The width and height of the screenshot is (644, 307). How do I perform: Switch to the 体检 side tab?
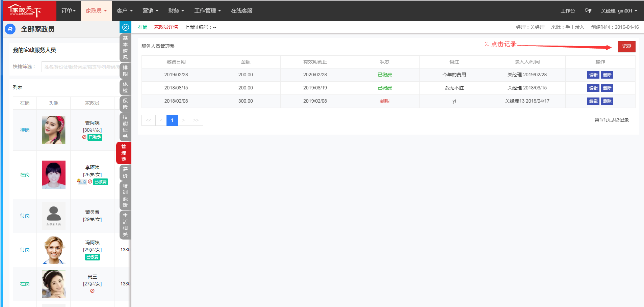[x=125, y=87]
